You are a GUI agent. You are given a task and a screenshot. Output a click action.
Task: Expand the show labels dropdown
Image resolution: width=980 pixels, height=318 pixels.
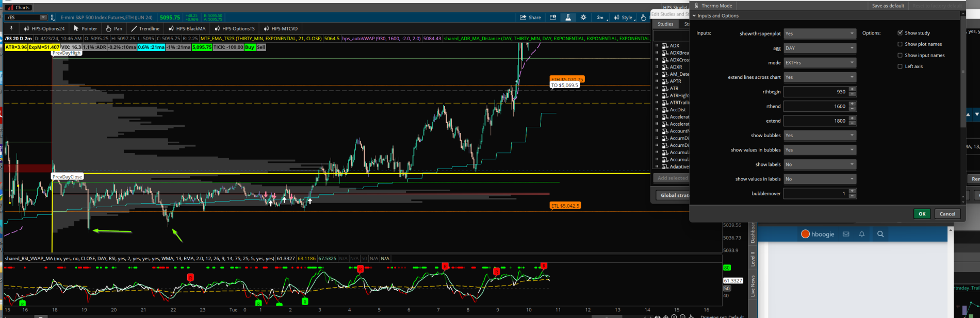point(820,164)
